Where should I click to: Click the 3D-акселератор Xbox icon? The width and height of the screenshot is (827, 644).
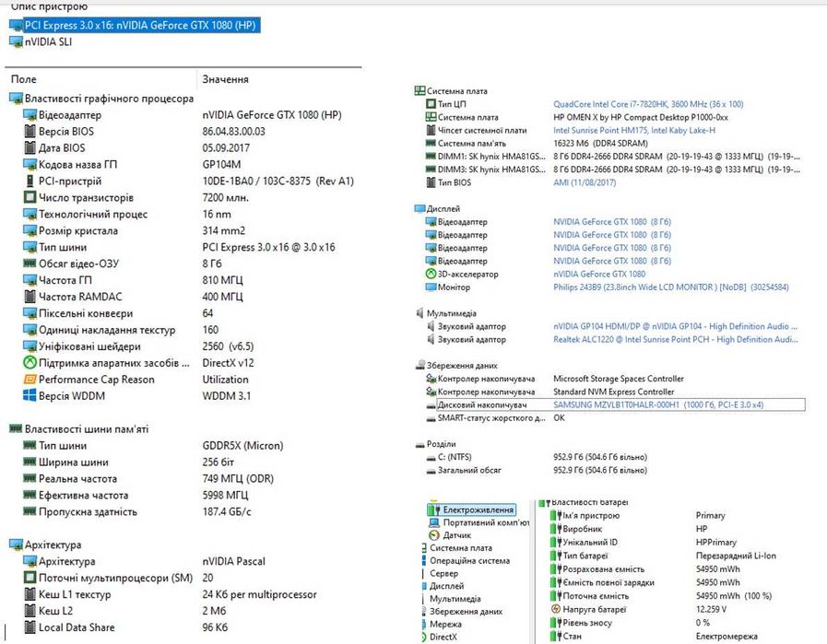431,274
